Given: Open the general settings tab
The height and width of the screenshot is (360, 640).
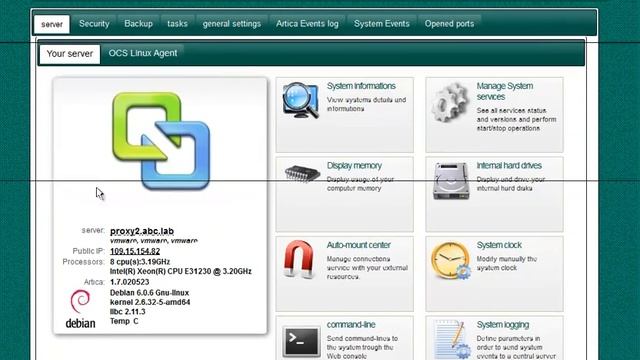Looking at the screenshot, I should pyautogui.click(x=231, y=24).
